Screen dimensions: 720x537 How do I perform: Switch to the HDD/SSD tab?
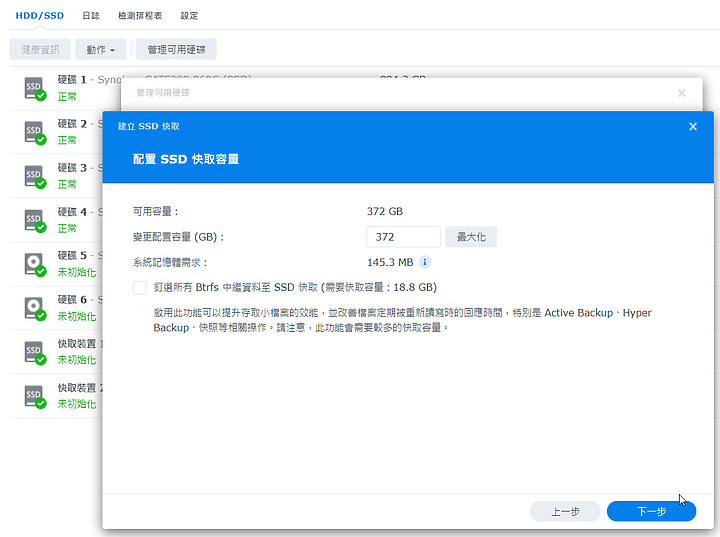click(x=39, y=16)
